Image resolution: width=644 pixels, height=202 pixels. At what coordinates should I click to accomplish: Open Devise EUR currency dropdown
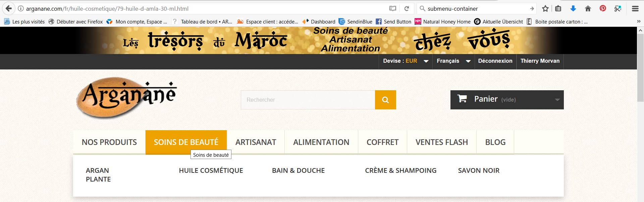coord(406,61)
